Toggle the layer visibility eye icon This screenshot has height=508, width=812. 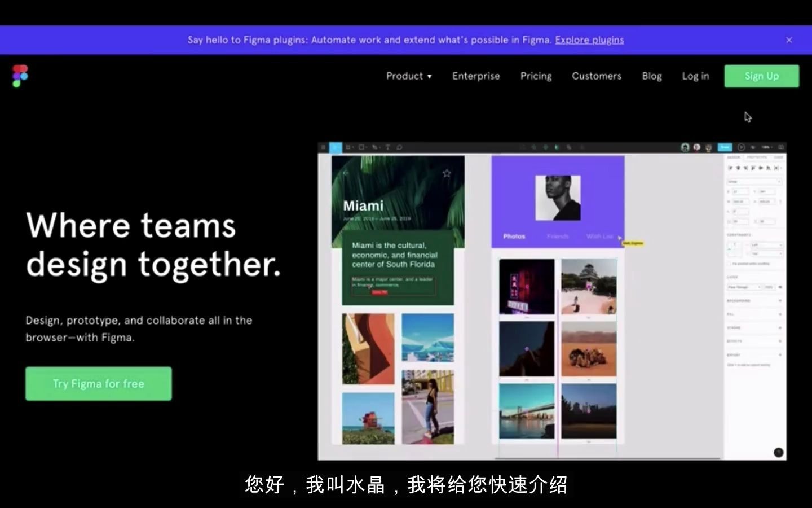point(780,287)
